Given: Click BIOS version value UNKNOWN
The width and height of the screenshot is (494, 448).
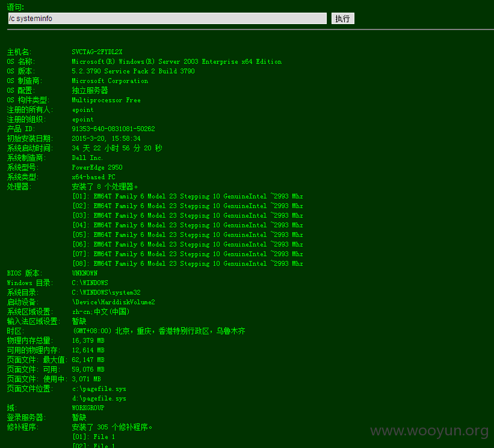Looking at the screenshot, I should coord(85,273).
